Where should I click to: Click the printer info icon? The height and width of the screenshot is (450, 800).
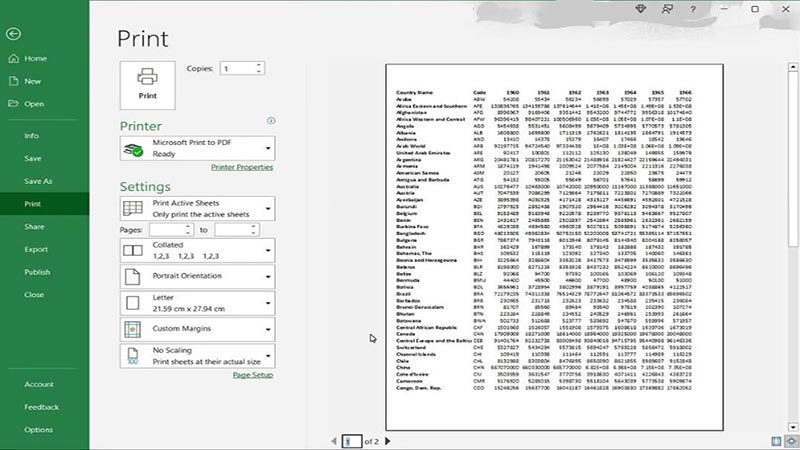click(271, 121)
